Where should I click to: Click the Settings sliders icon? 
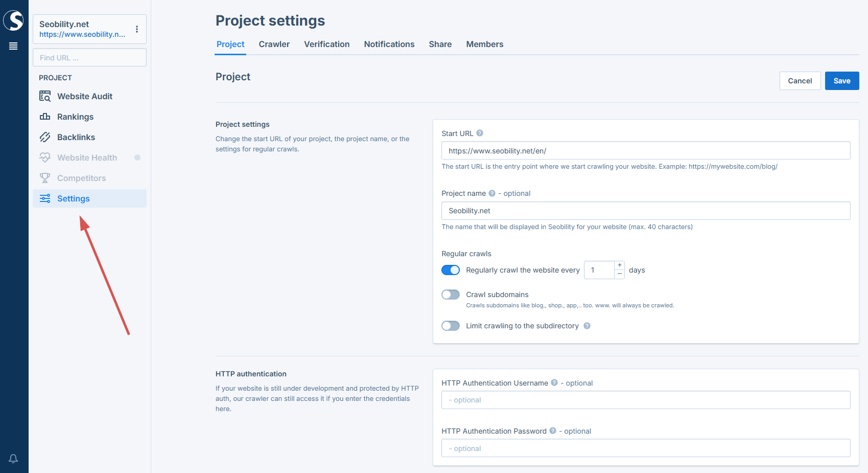tap(45, 198)
